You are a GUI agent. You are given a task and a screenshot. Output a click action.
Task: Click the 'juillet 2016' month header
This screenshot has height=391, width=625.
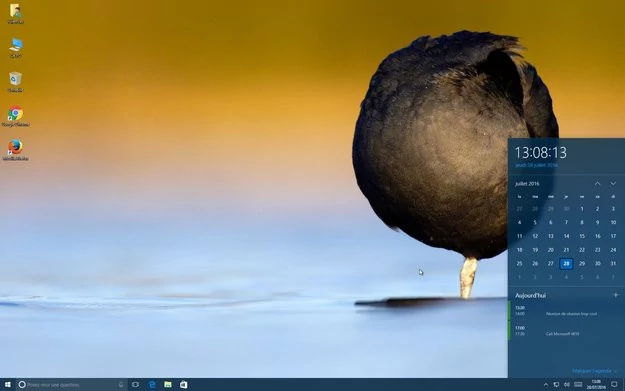527,184
